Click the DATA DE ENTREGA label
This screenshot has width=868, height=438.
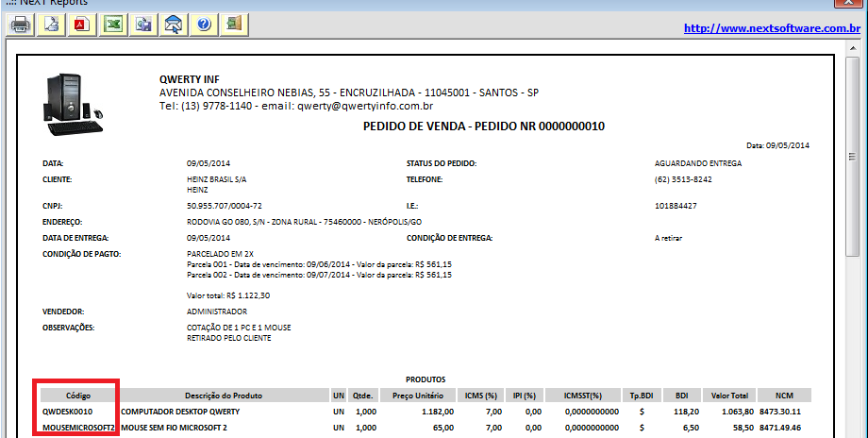point(75,238)
